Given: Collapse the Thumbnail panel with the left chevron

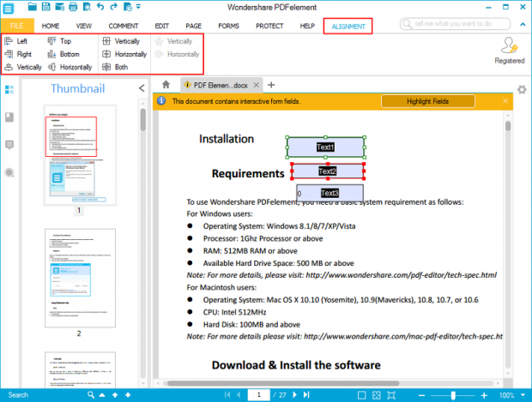Looking at the screenshot, I should [142, 88].
